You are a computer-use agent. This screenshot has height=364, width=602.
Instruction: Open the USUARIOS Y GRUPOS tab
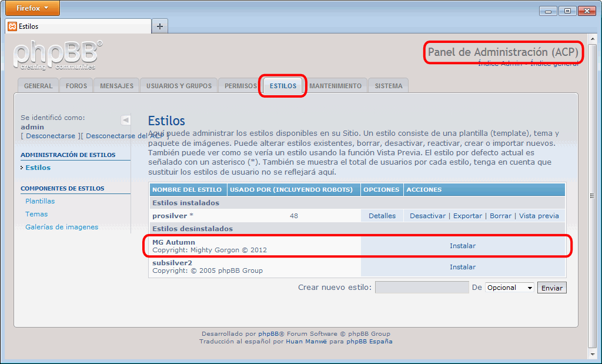click(x=179, y=86)
